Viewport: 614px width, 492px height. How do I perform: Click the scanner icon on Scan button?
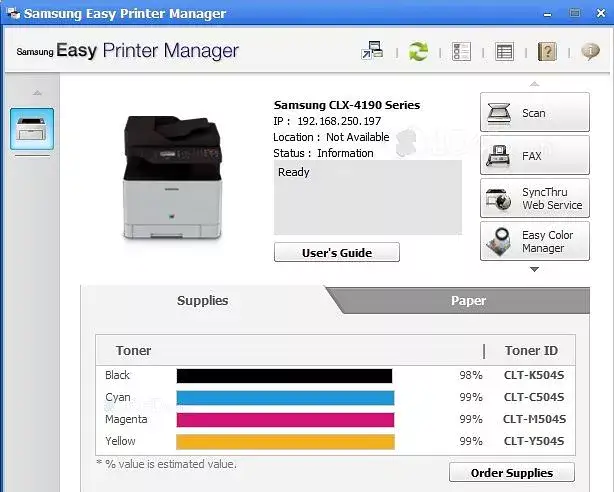(499, 113)
